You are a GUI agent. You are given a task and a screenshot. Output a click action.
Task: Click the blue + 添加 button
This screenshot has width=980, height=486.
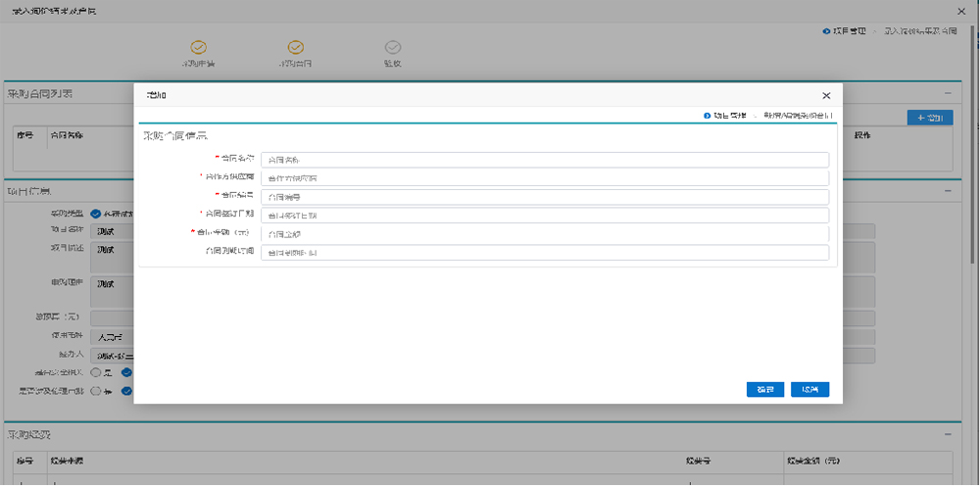pyautogui.click(x=929, y=118)
